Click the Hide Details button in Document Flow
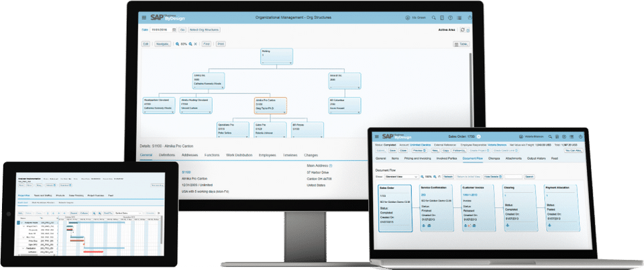Viewport: 644px width, 270px height. click(492, 176)
